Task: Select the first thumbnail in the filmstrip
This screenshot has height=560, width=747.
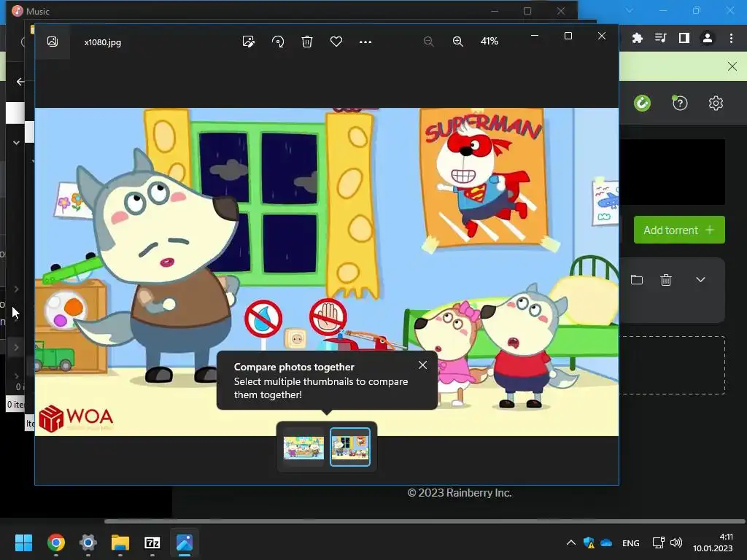Action: point(303,448)
